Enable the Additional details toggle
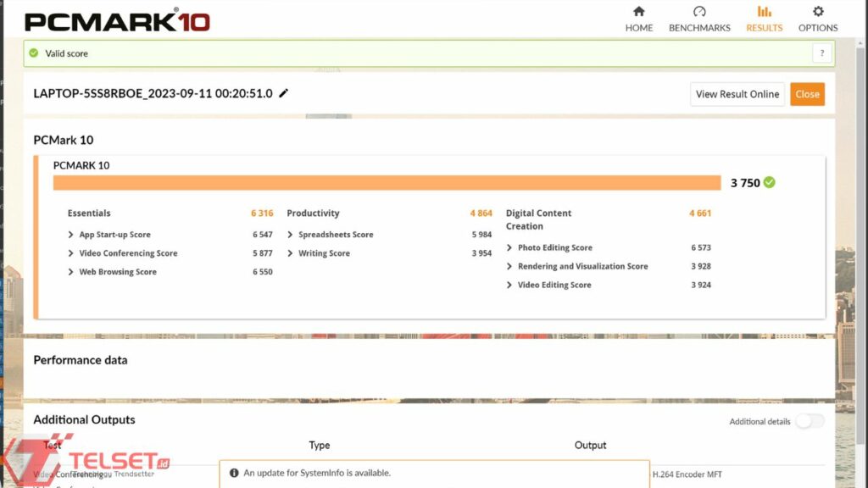This screenshot has width=868, height=488. [x=809, y=421]
